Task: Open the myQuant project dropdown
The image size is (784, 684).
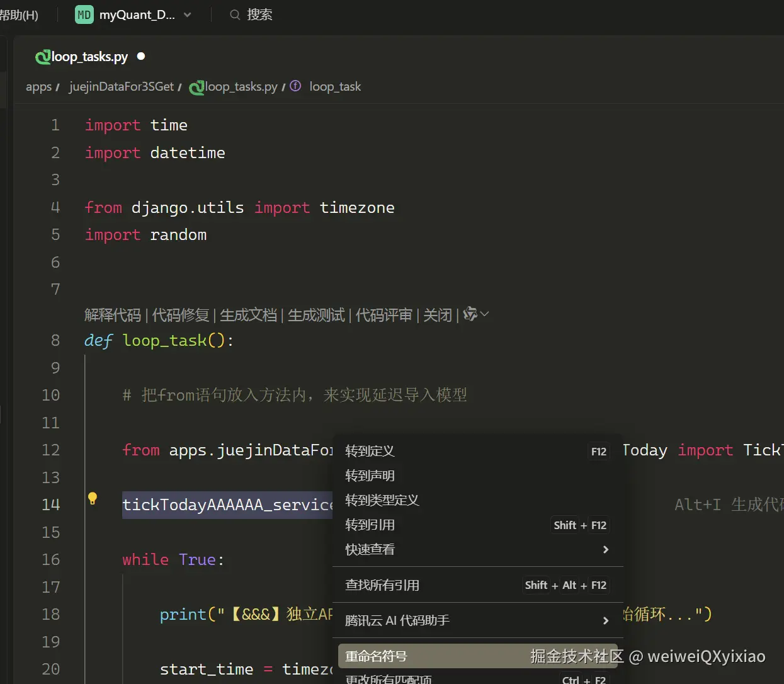Action: [187, 15]
